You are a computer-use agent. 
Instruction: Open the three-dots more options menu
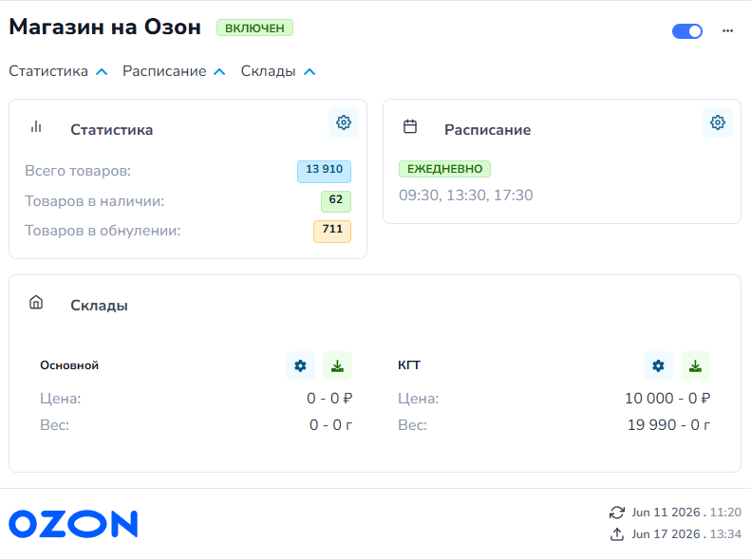pyautogui.click(x=727, y=30)
